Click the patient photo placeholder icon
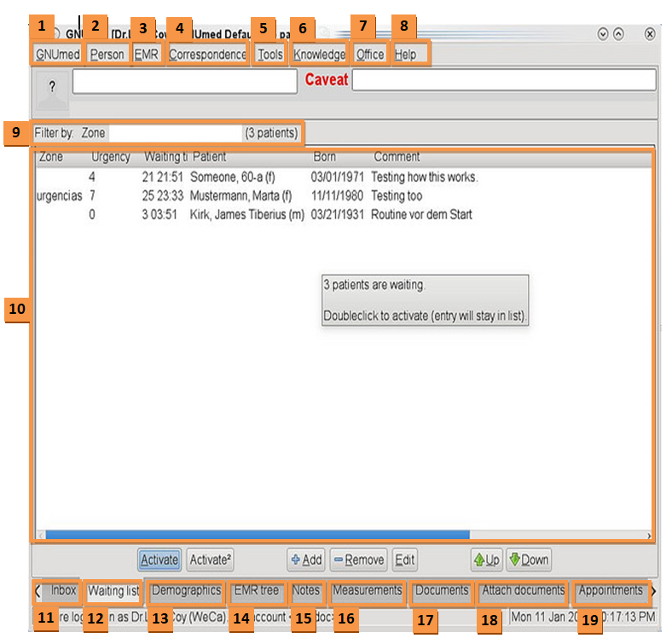This screenshot has height=644, width=672. 50,90
